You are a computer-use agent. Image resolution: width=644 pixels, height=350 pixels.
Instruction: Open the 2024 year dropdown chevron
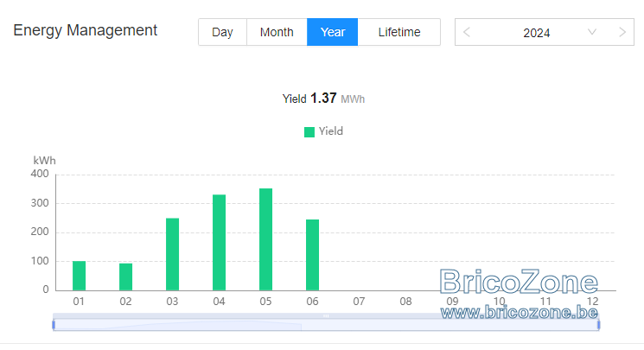pos(592,32)
